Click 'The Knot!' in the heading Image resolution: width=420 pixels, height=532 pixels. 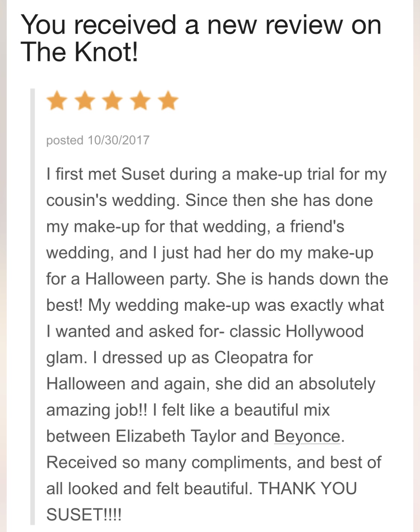[x=80, y=52]
